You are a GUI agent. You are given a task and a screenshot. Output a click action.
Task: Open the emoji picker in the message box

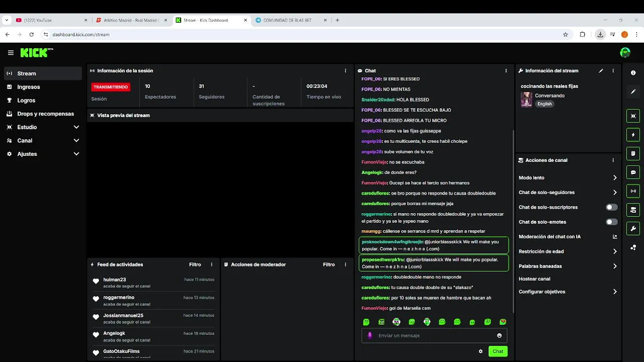point(499,335)
